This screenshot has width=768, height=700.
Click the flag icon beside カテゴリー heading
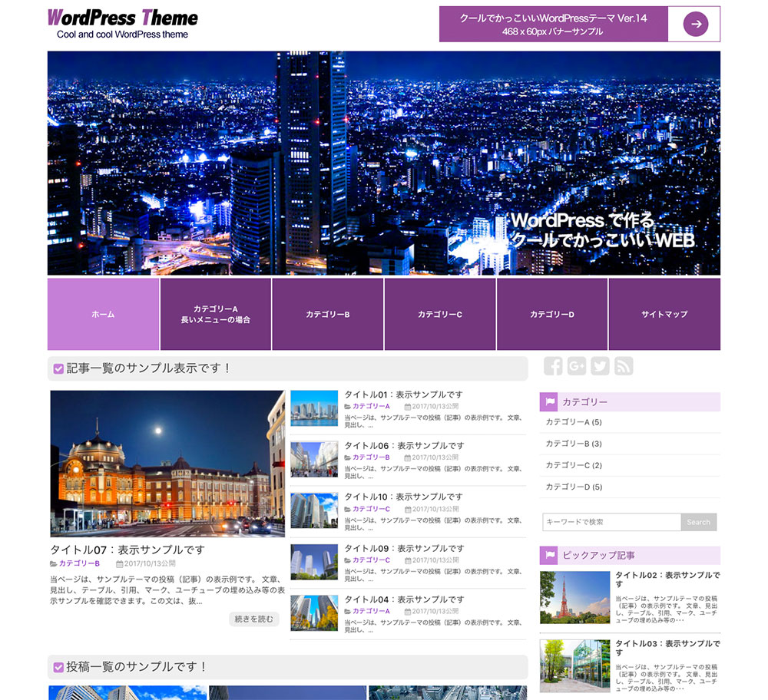550,402
